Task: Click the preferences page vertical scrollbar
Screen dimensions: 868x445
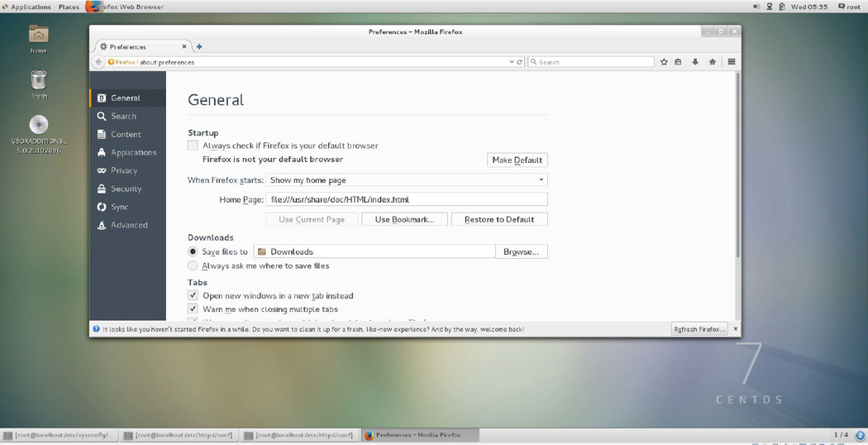Action: (737, 165)
